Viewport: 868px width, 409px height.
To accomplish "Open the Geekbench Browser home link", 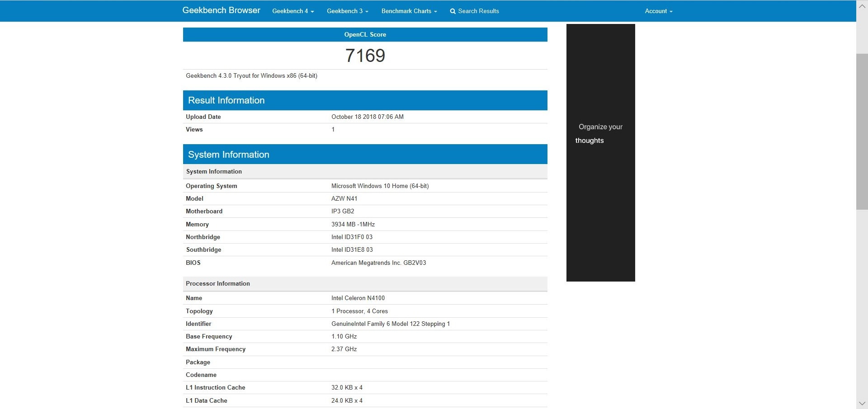I will [x=221, y=10].
